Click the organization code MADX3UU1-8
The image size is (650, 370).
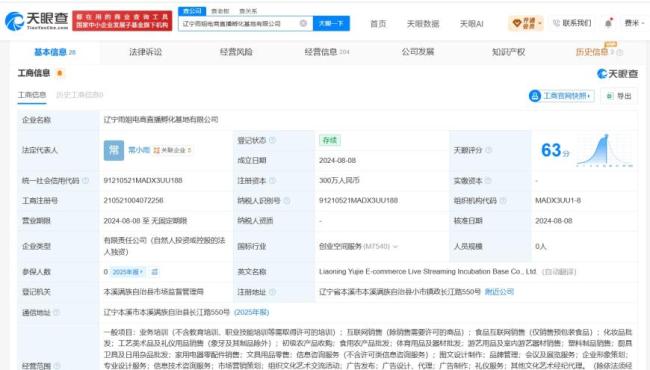(558, 201)
